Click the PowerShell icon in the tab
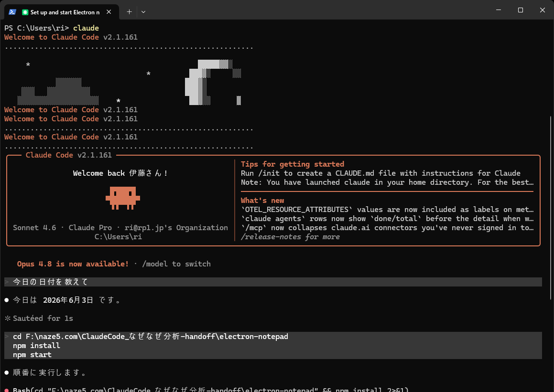The image size is (554, 392). (x=12, y=12)
